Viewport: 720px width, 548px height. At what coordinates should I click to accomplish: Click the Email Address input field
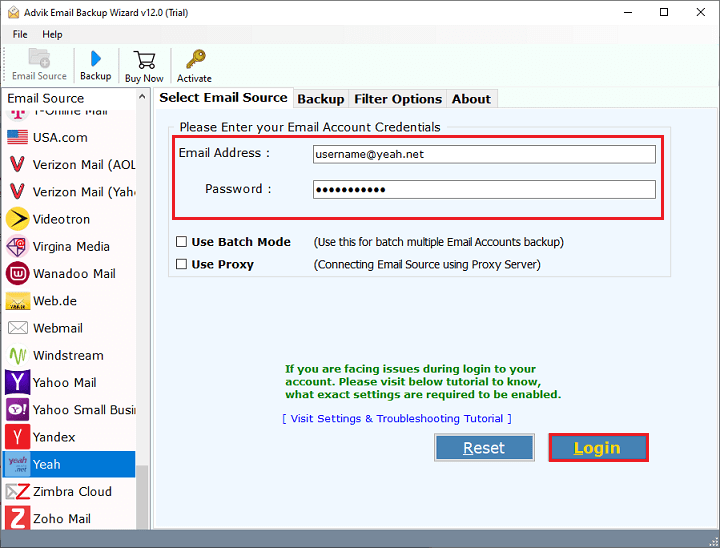[484, 154]
